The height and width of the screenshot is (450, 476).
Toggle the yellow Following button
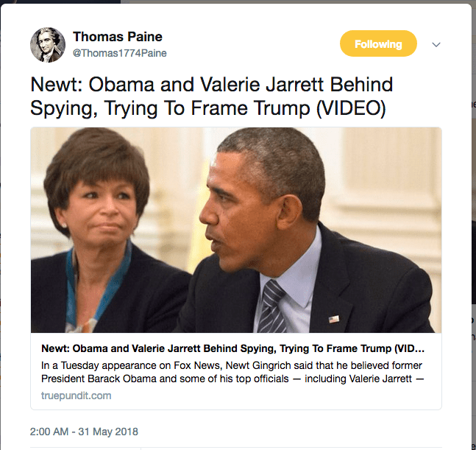(378, 44)
